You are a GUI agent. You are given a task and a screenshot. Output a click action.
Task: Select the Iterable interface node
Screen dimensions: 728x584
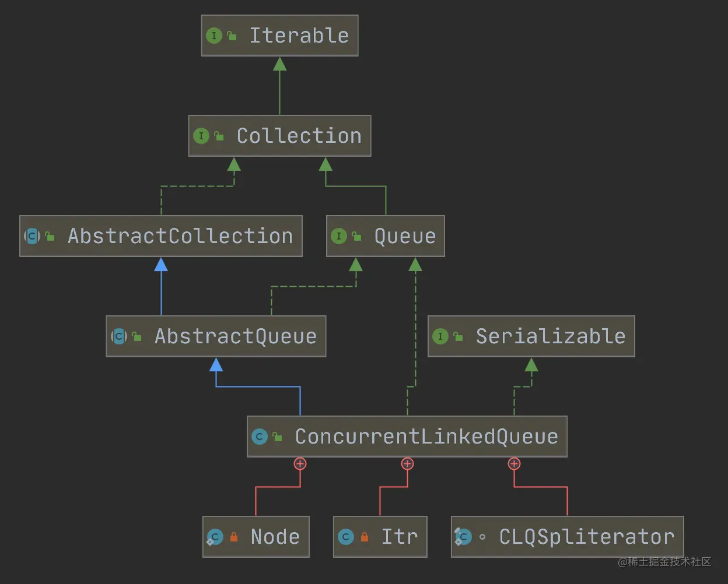(279, 36)
